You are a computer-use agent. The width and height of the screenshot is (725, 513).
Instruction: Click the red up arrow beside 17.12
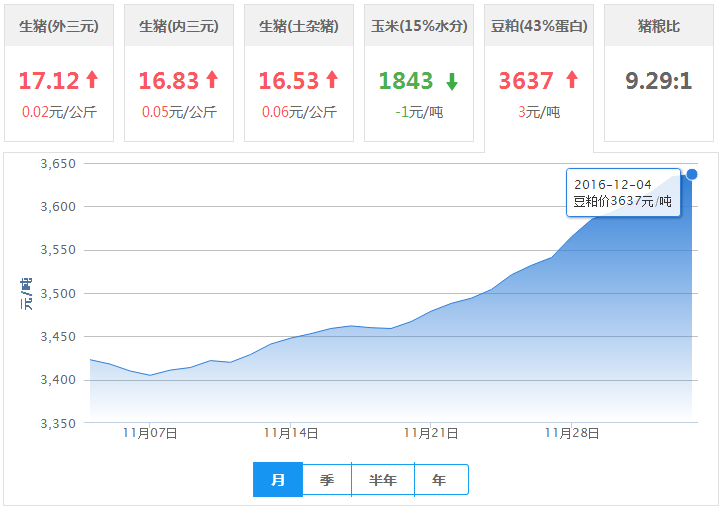pos(92,79)
